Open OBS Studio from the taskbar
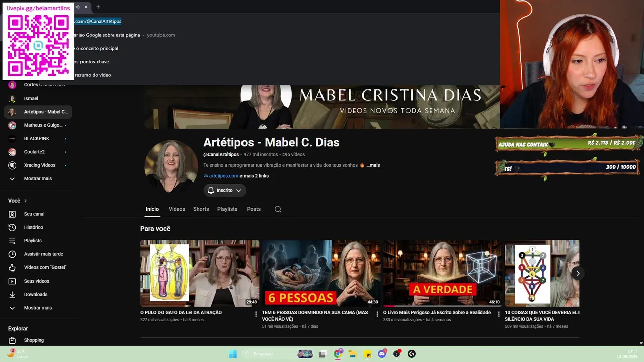The width and height of the screenshot is (644, 362). [397, 354]
